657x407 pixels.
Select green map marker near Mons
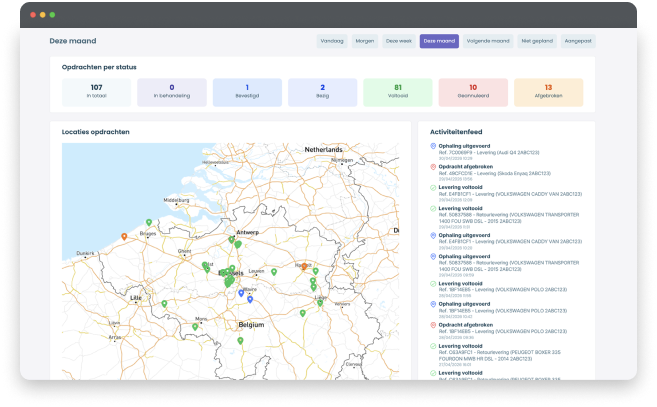point(195,327)
